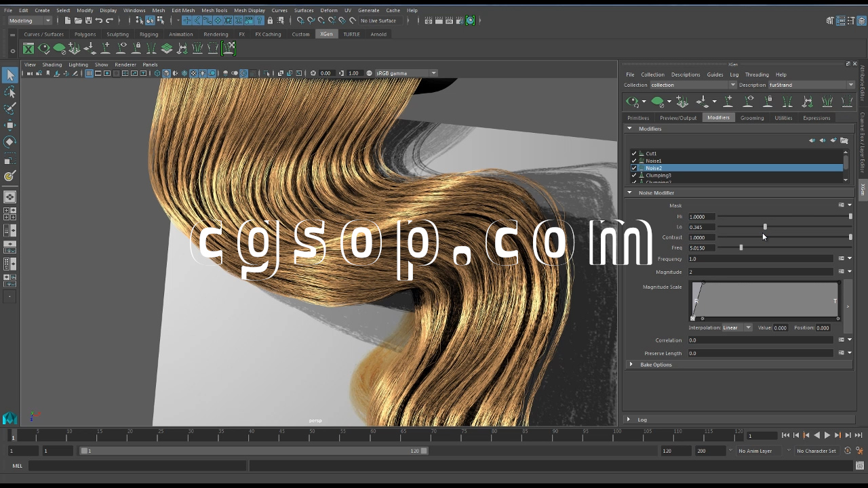The width and height of the screenshot is (868, 488).
Task: Click the add modifier icon with sparkle
Action: click(x=833, y=140)
